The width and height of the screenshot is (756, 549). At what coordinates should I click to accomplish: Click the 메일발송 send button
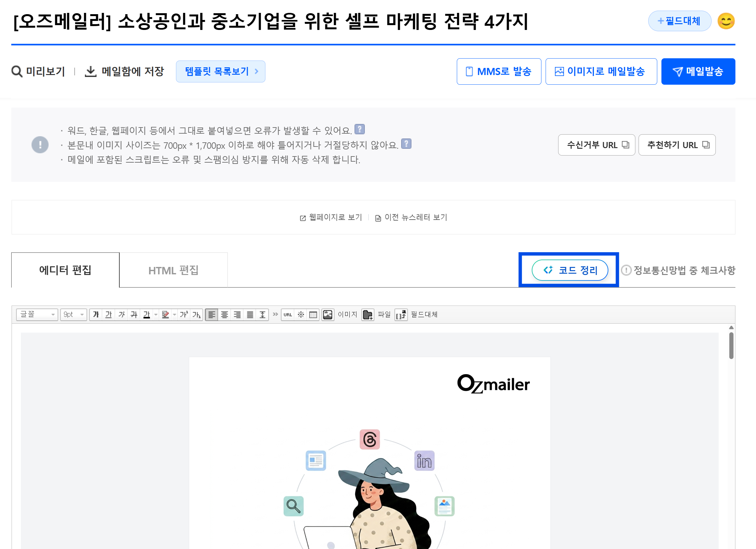click(698, 71)
